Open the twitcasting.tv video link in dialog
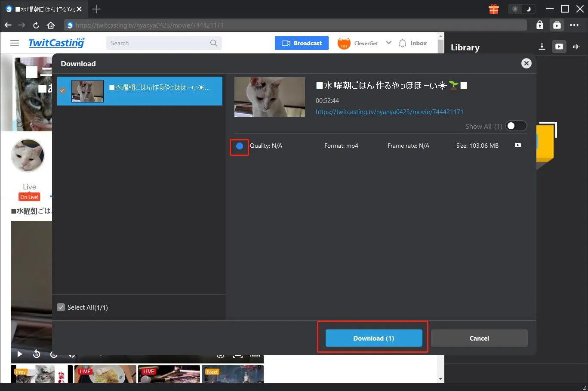 (x=389, y=112)
